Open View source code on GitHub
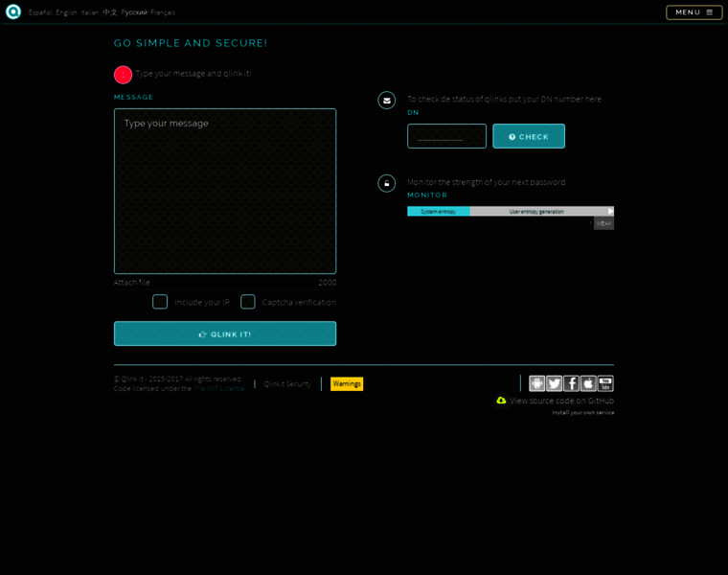 click(561, 401)
